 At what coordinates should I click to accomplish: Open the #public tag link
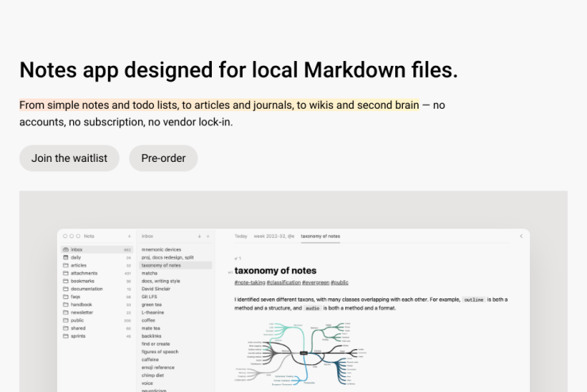tap(340, 282)
